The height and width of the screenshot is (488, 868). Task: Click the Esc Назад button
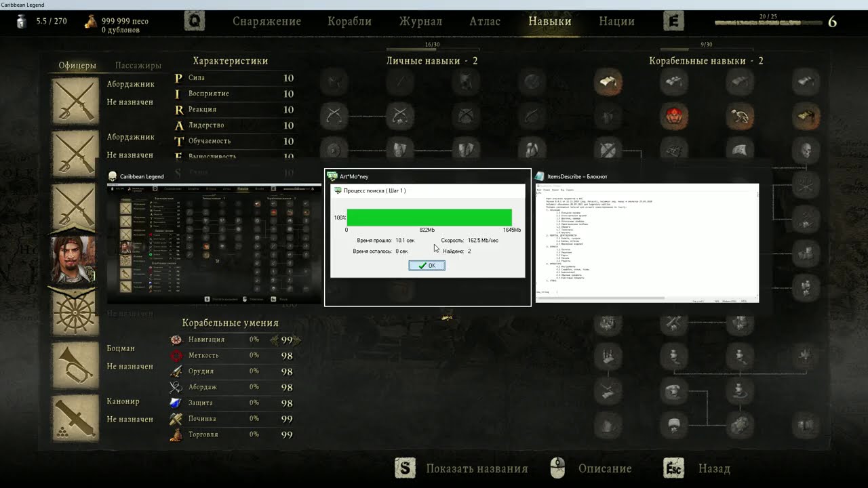click(x=697, y=468)
